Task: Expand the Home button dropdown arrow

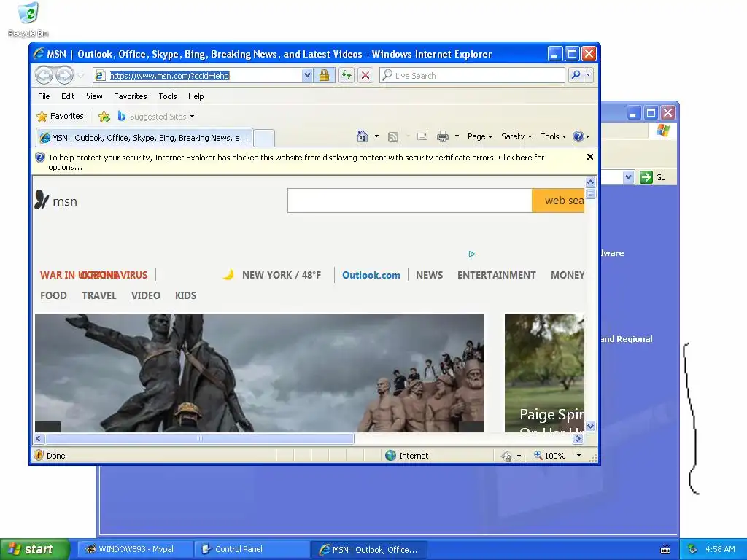Action: (377, 136)
